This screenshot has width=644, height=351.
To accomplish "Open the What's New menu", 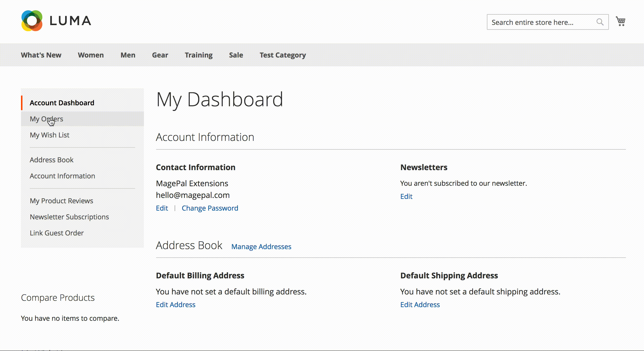I will click(x=41, y=55).
